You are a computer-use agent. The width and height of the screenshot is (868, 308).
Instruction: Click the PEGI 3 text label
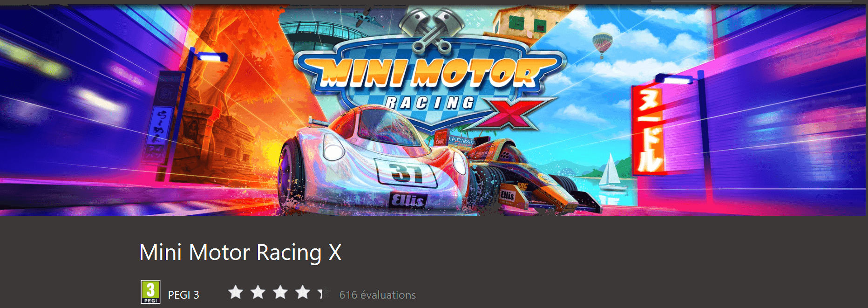click(183, 295)
